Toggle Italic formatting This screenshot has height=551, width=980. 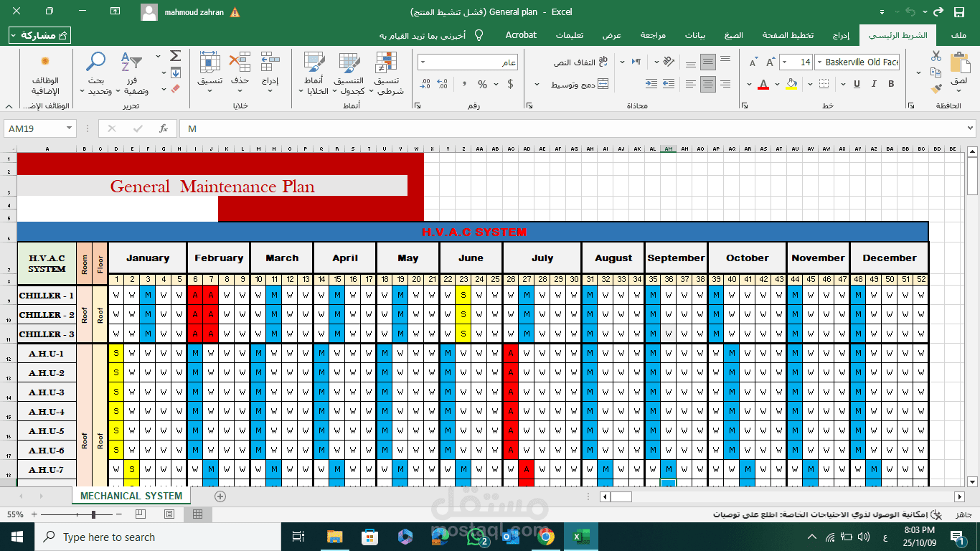tap(875, 84)
